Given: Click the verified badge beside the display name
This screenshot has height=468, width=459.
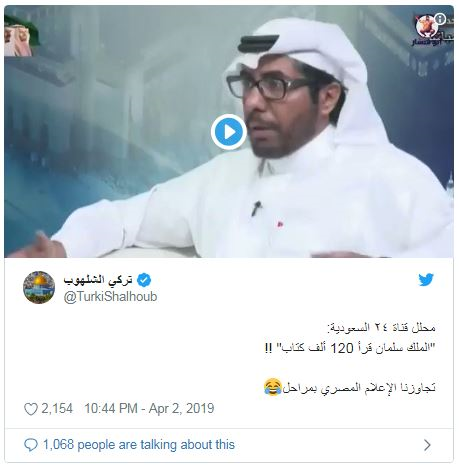Looking at the screenshot, I should point(144,280).
